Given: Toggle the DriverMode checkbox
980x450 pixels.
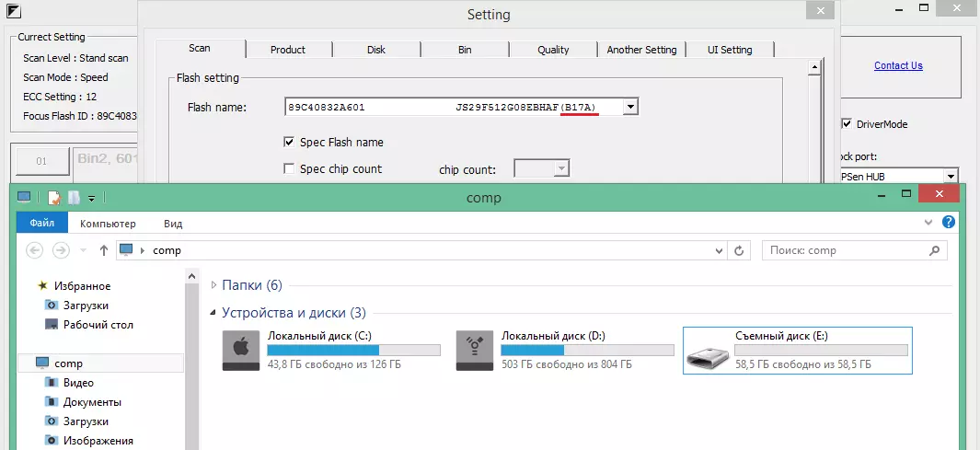Looking at the screenshot, I should click(x=847, y=124).
